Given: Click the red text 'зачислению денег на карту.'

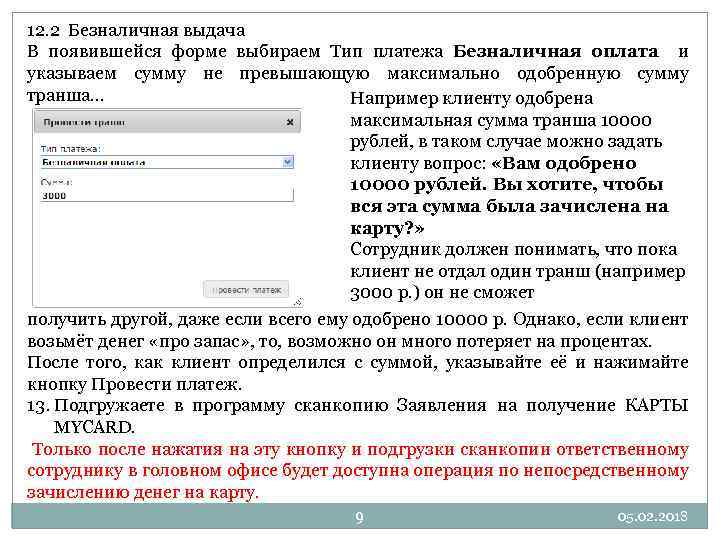Looking at the screenshot, I should click(143, 493).
